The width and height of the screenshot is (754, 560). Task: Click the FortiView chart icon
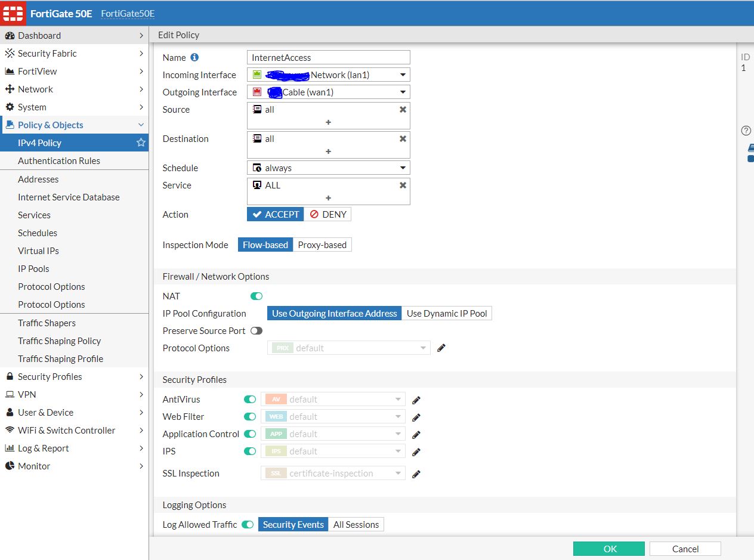click(10, 72)
